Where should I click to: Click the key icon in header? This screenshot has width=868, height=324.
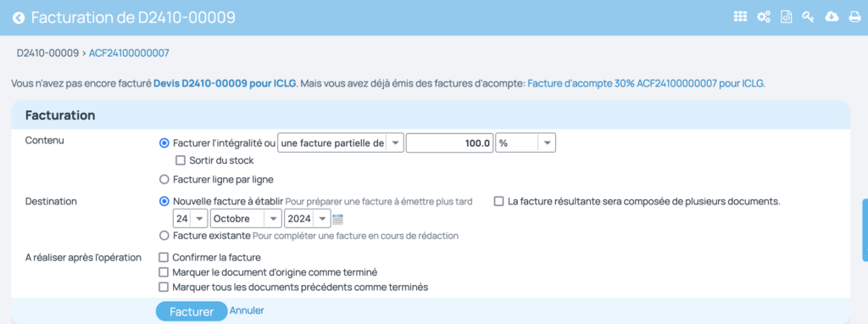coord(808,17)
